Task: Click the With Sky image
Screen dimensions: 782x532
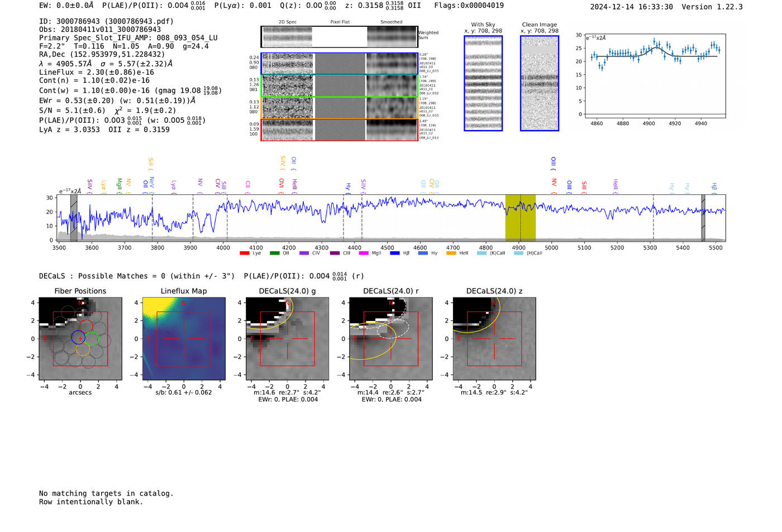Action: tap(483, 83)
